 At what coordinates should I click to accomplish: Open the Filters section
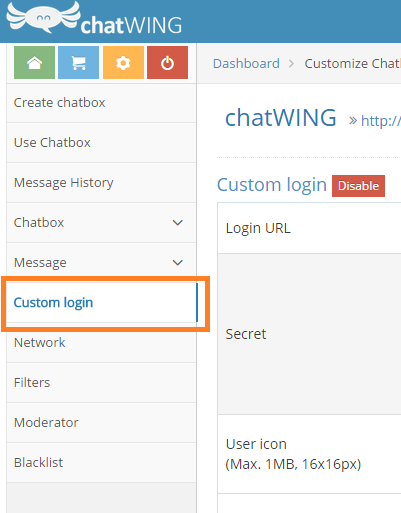point(101,383)
